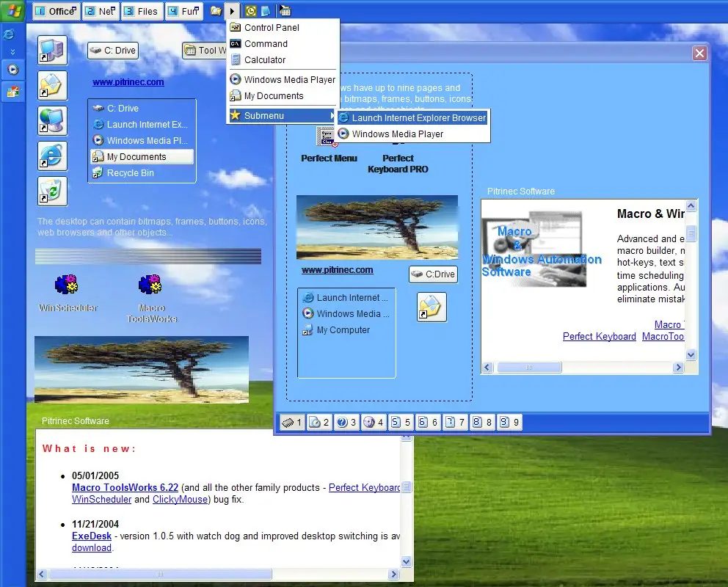
Task: Switch to the Fun desktop tab
Action: 184,11
